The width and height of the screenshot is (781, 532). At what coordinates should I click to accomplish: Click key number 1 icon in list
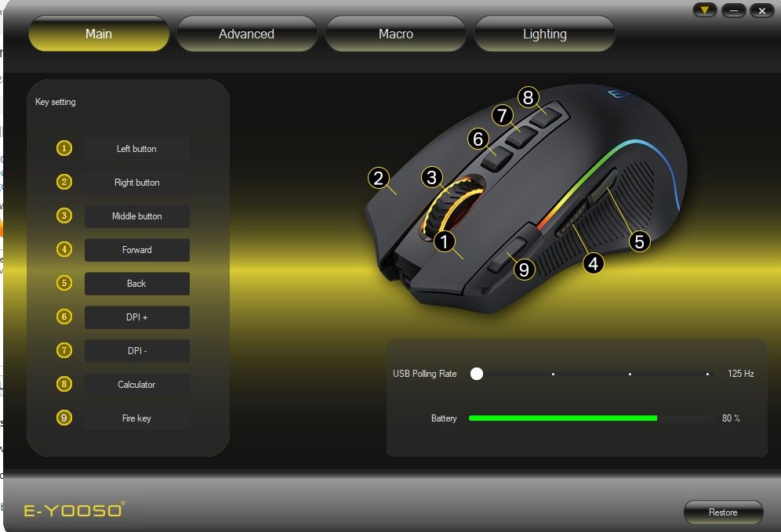pyautogui.click(x=64, y=148)
